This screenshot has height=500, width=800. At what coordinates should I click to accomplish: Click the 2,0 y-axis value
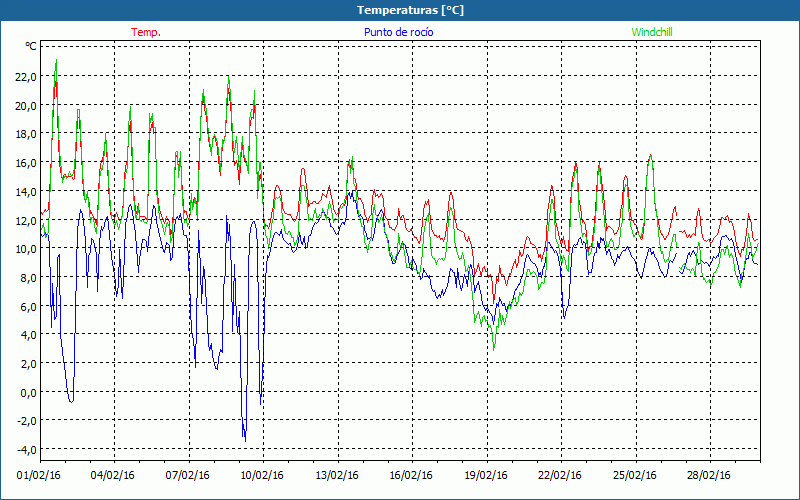[x=29, y=364]
